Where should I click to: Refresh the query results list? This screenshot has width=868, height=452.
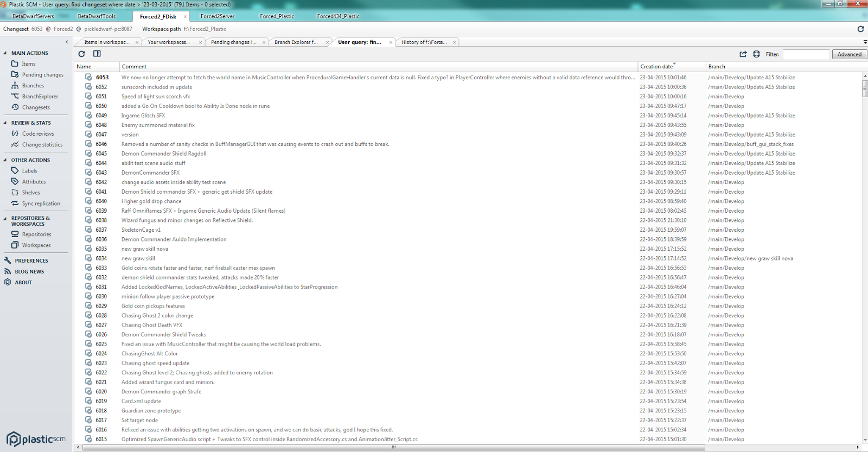81,54
